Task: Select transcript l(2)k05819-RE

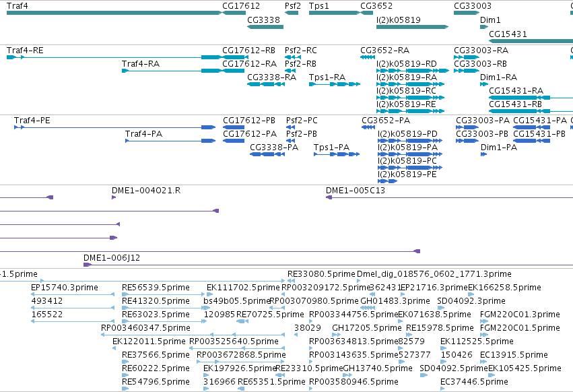Action: point(410,111)
